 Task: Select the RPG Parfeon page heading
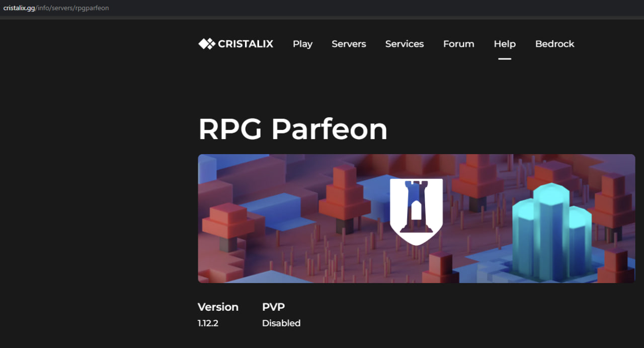click(293, 129)
